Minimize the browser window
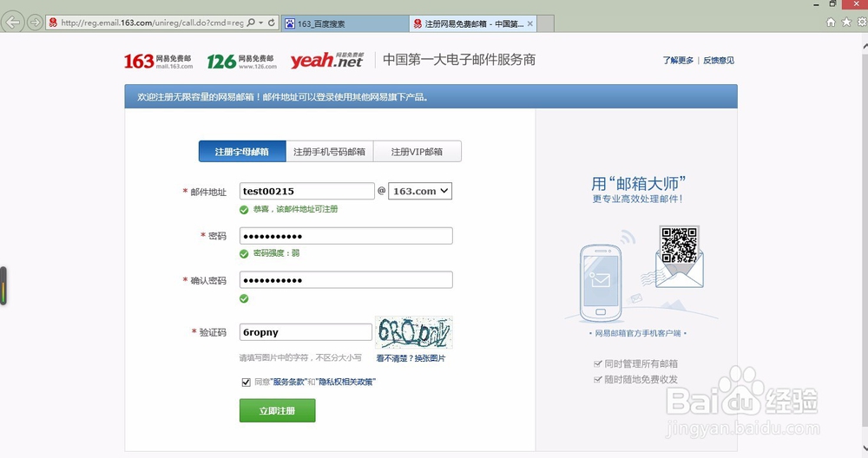 (x=816, y=4)
